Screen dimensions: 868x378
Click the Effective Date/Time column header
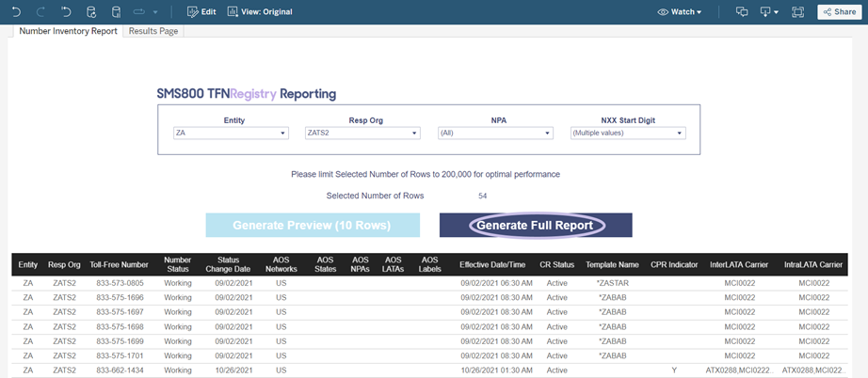point(492,265)
